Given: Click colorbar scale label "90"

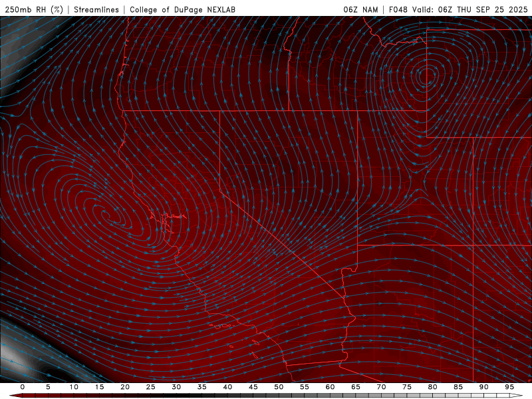Looking at the screenshot, I should (x=483, y=387).
